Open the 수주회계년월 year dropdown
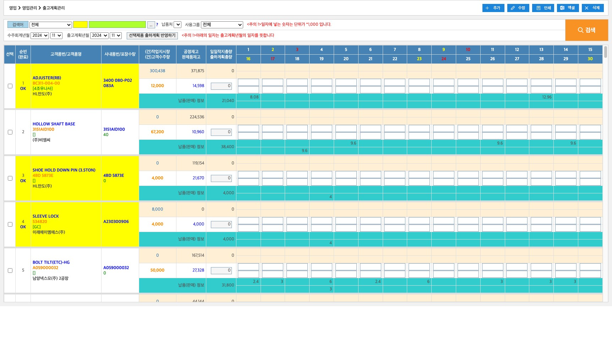 coord(39,35)
